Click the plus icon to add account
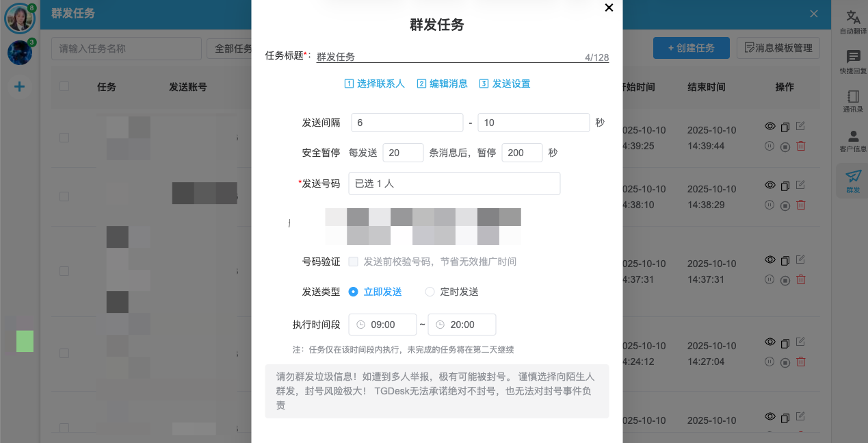Viewport: 868px width, 443px height. 19,86
